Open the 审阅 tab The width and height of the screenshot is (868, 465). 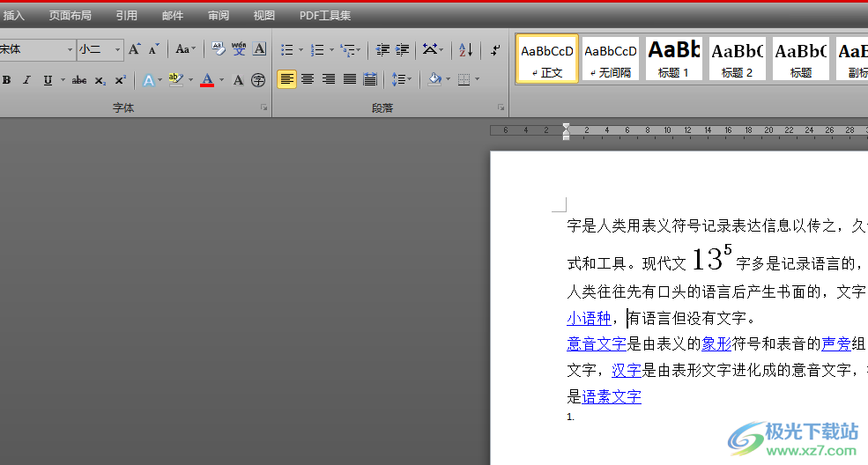(x=219, y=16)
